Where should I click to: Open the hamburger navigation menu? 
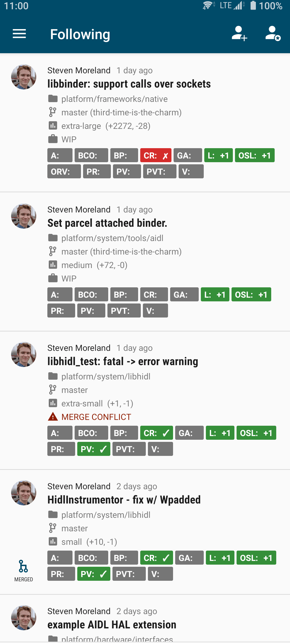(x=19, y=34)
